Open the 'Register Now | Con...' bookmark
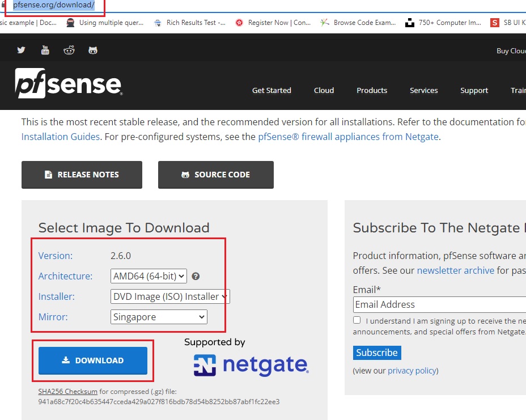This screenshot has height=420, width=526. point(273,23)
